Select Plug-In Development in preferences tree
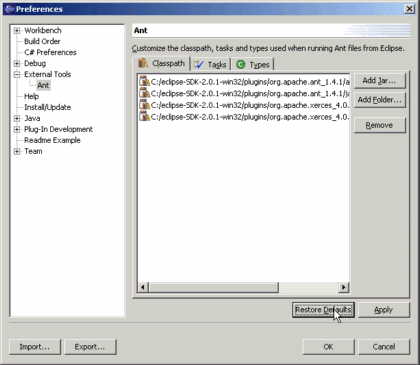Screen dimensions: 420x365 tap(58, 129)
